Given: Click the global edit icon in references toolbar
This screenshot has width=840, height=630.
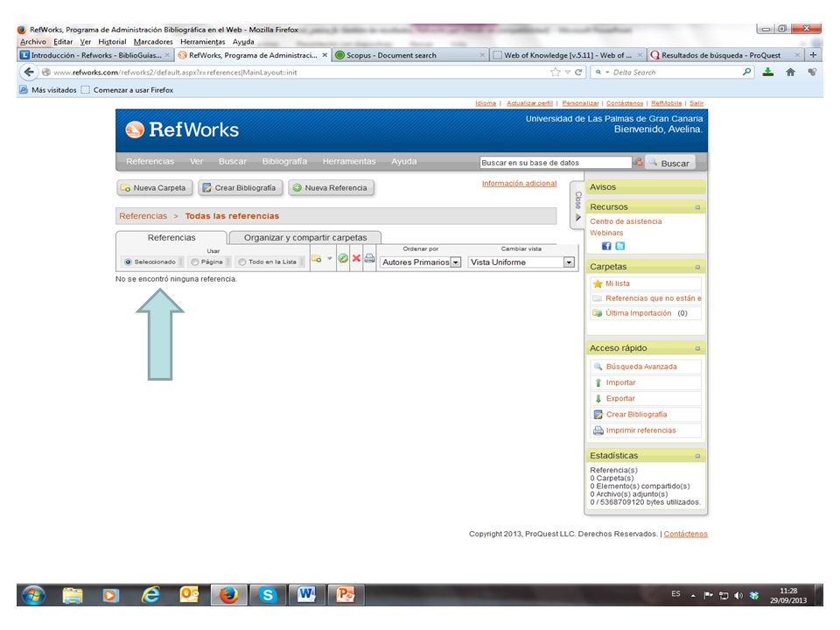Looking at the screenshot, I should coord(343,259).
